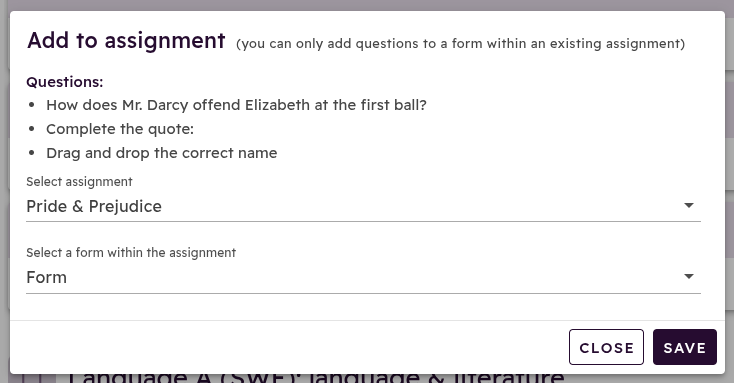
Task: Close the Add to assignment dialog
Action: [x=606, y=347]
